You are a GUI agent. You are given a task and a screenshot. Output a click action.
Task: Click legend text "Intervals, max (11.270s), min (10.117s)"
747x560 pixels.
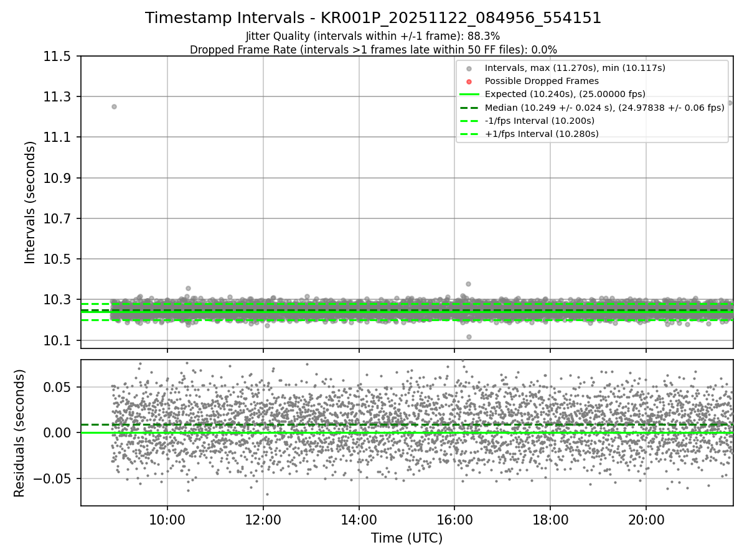pos(575,68)
